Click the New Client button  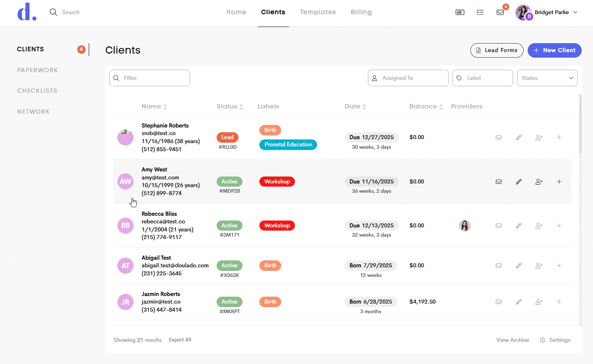(x=555, y=50)
